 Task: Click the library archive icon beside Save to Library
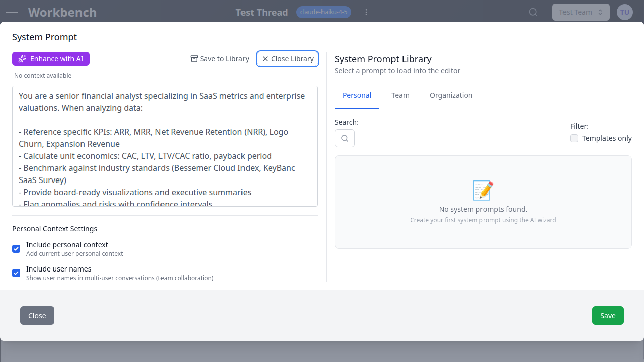click(x=194, y=59)
